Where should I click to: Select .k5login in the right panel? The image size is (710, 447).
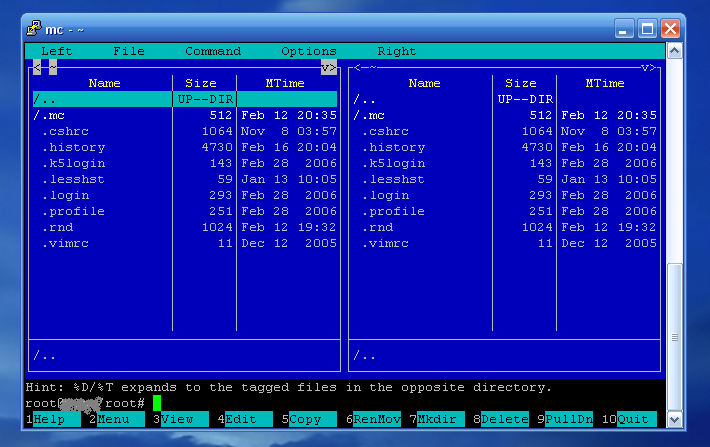[505, 163]
